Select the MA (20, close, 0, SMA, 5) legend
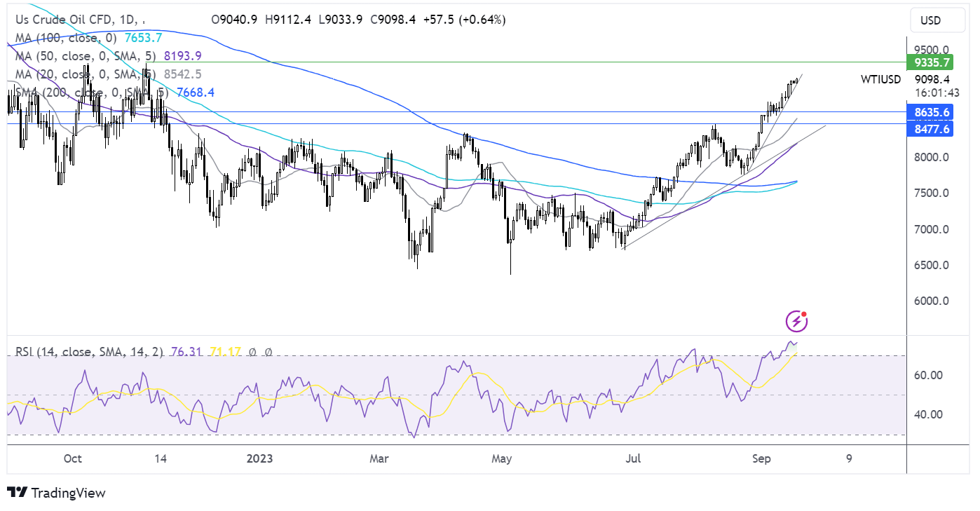The height and width of the screenshot is (511, 980). pos(84,74)
